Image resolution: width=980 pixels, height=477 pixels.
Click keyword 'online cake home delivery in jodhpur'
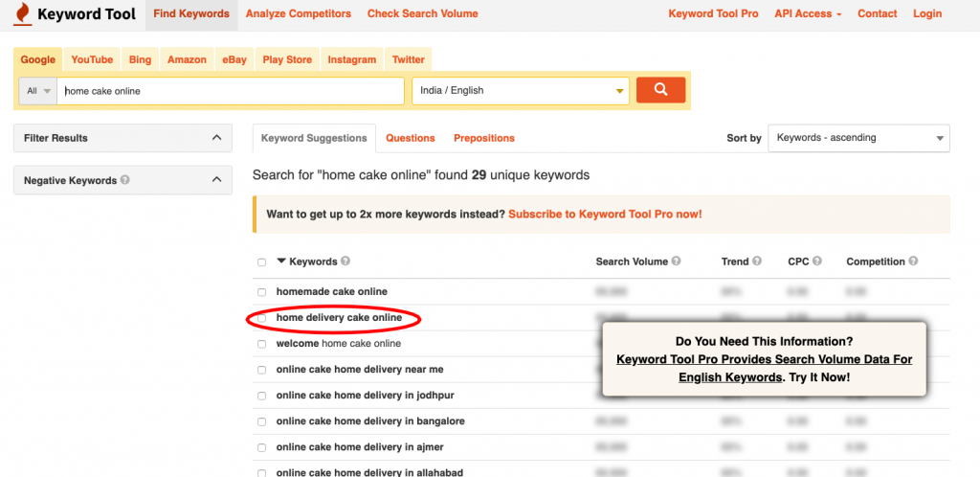coord(365,396)
